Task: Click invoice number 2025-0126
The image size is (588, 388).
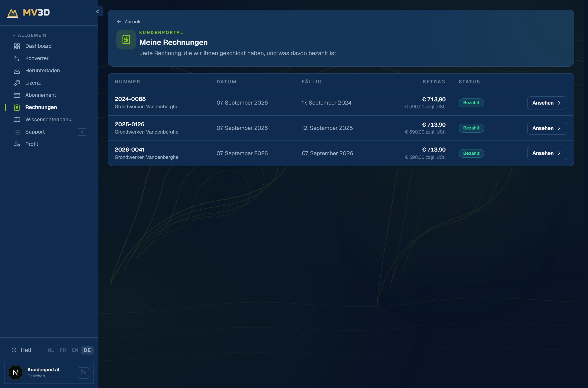Action: 130,124
